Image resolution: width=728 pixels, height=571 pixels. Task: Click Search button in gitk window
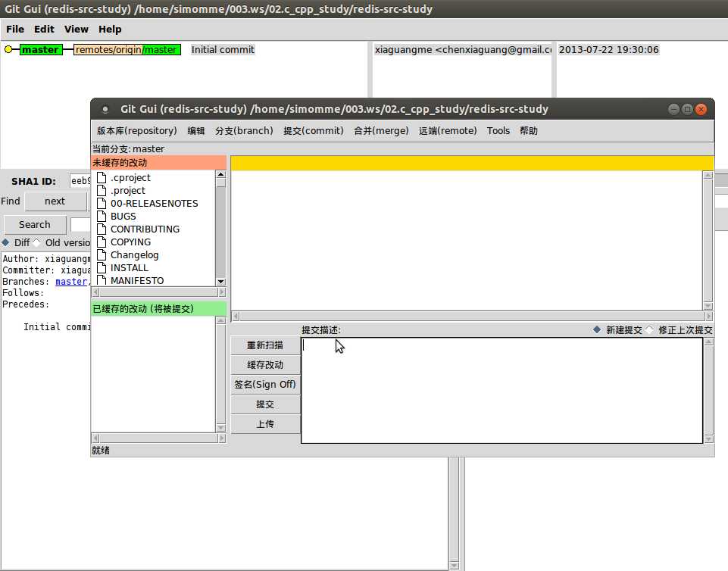pos(35,225)
